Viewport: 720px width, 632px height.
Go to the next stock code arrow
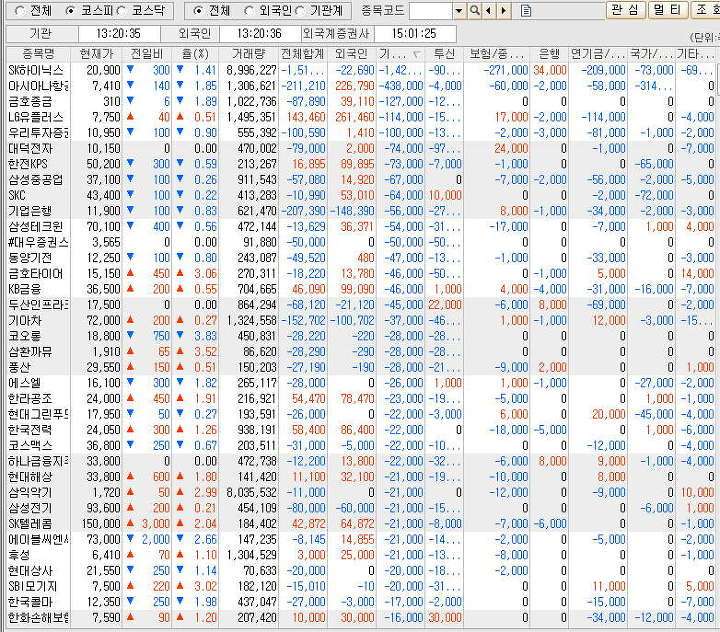coord(504,10)
